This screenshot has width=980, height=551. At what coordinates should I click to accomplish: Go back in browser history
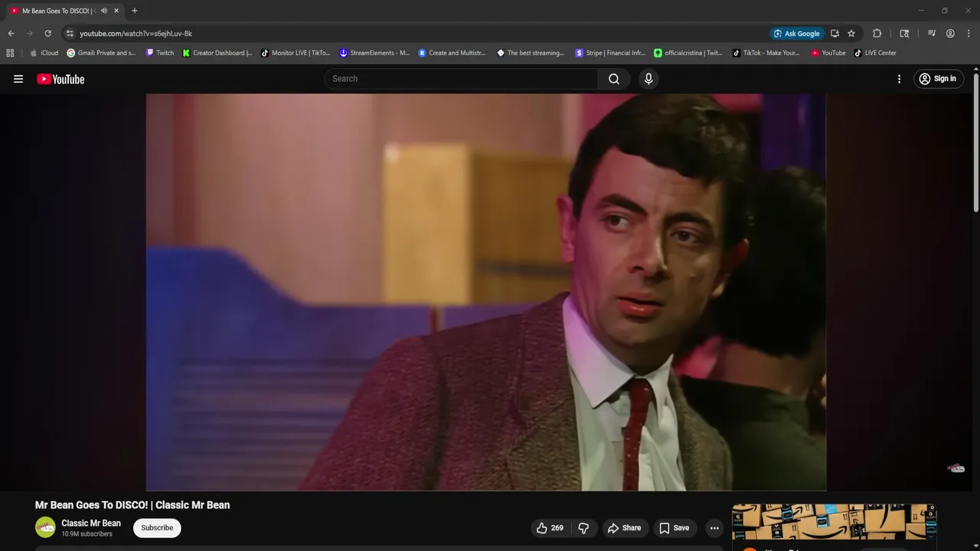(x=11, y=34)
